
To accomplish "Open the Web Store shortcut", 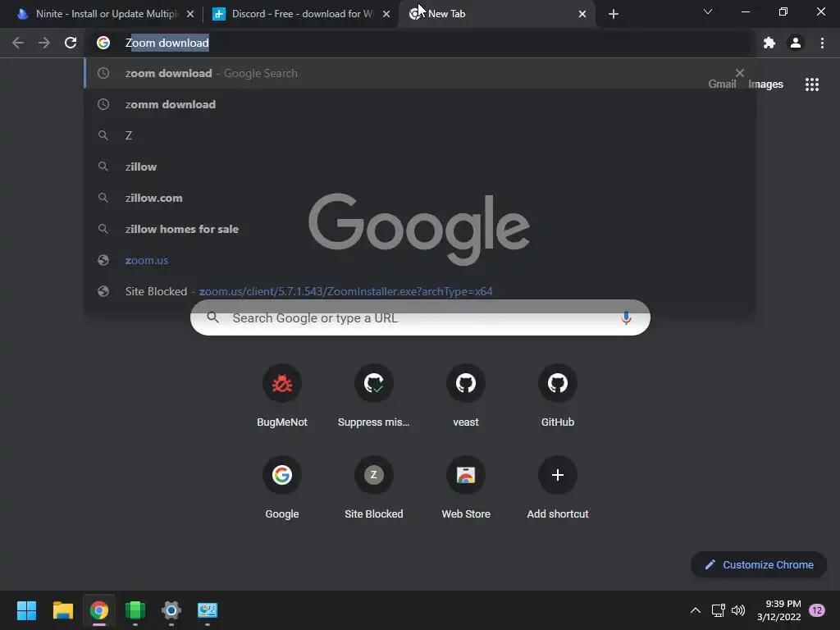I will point(466,488).
